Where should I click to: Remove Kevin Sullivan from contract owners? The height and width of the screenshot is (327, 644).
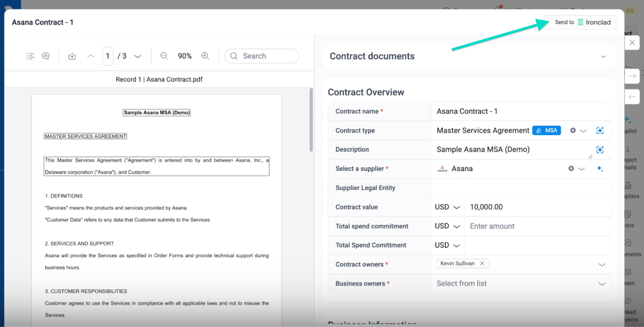click(x=482, y=263)
